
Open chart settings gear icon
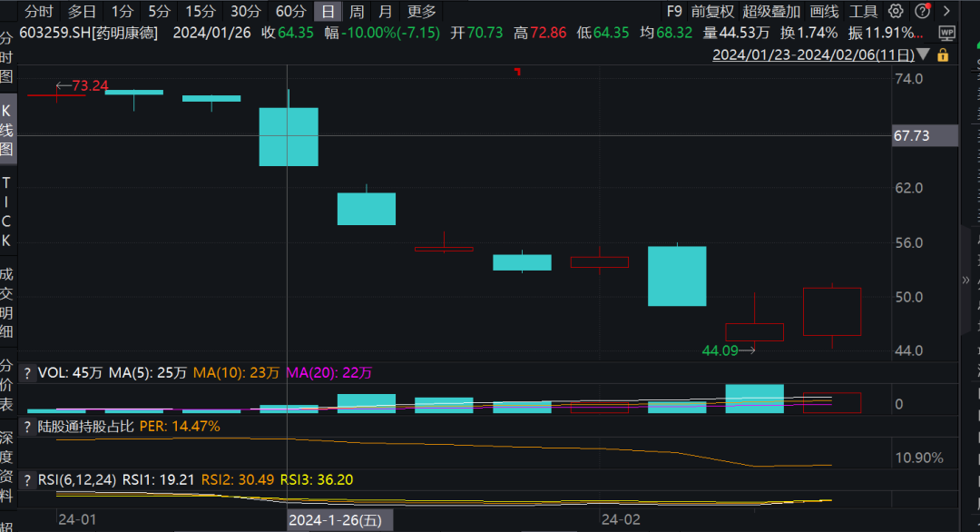pos(896,12)
